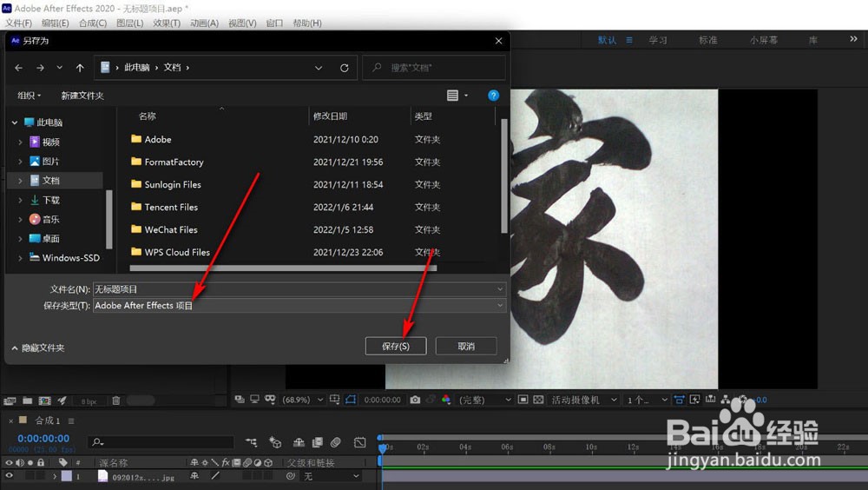Viewport: 868px width, 490px height.
Task: Click the search documents field
Action: [x=433, y=68]
